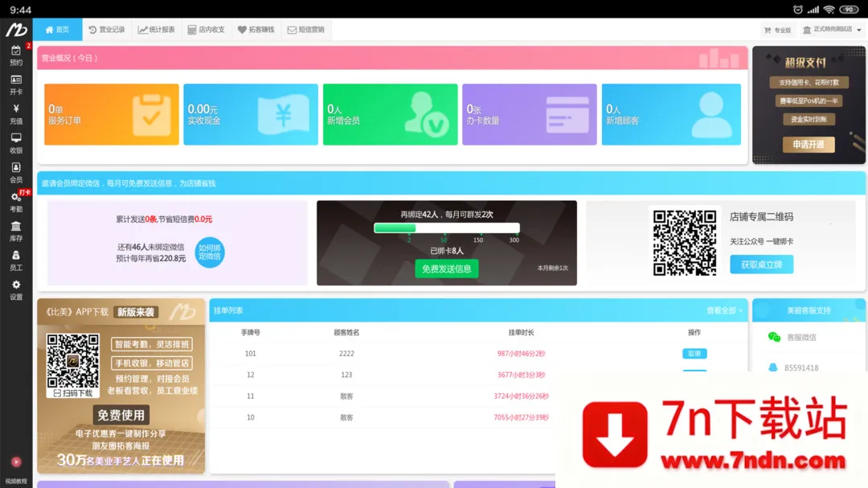The height and width of the screenshot is (488, 868).
Task: Open 设置 settings gear in sidebar
Action: pyautogui.click(x=16, y=289)
